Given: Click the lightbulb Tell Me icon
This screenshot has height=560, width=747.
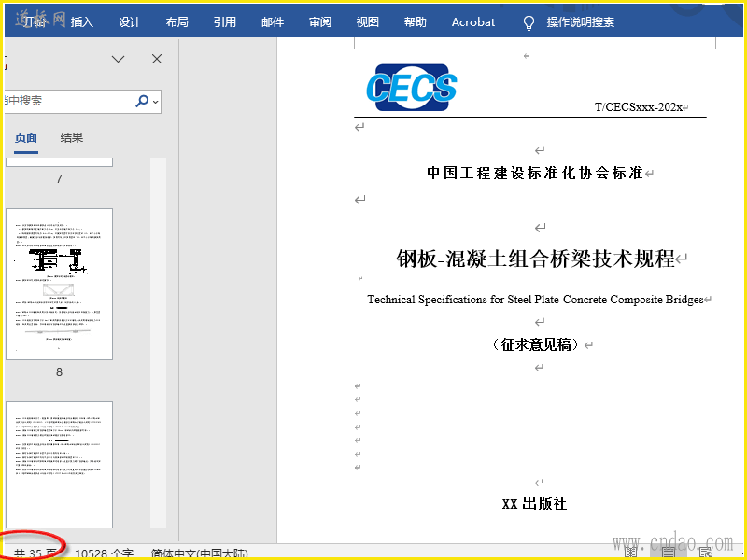Looking at the screenshot, I should (x=529, y=22).
